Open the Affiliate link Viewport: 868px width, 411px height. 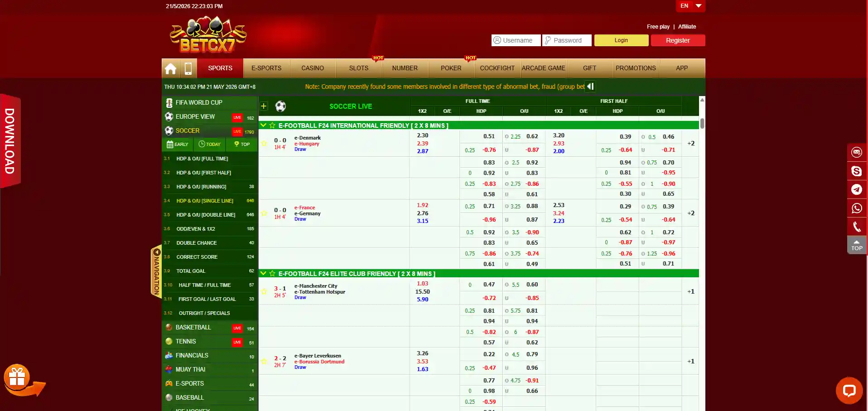pyautogui.click(x=687, y=27)
